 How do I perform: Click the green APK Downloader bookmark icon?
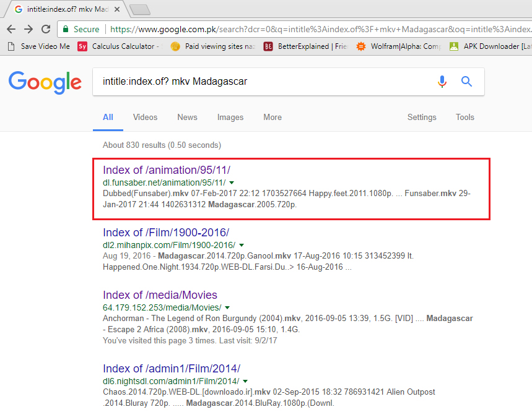point(453,46)
